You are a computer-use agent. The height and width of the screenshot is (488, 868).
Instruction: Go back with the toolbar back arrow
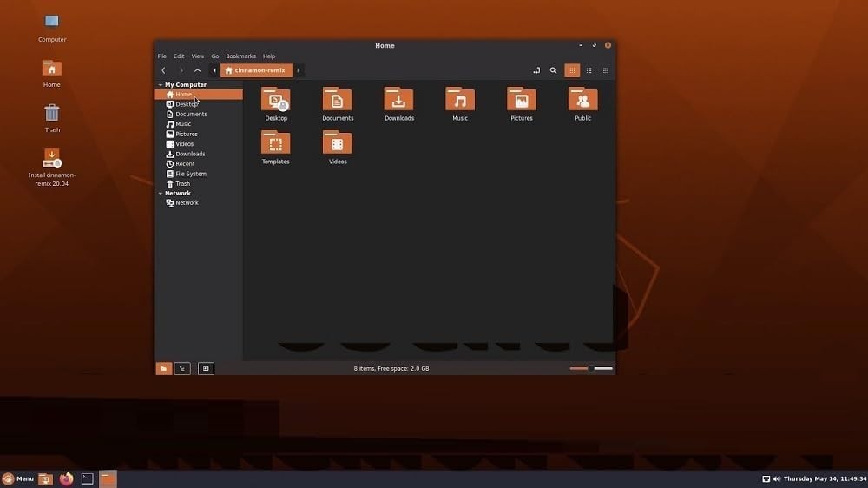click(x=163, y=70)
